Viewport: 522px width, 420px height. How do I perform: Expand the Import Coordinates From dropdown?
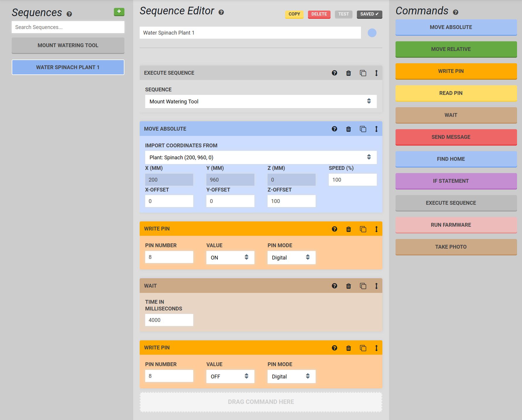click(261, 157)
